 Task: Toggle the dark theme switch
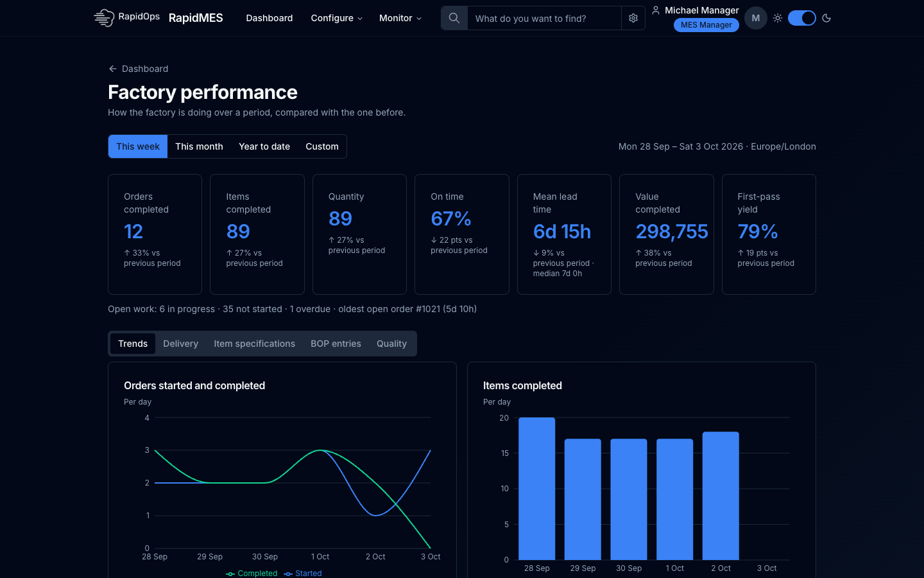802,18
